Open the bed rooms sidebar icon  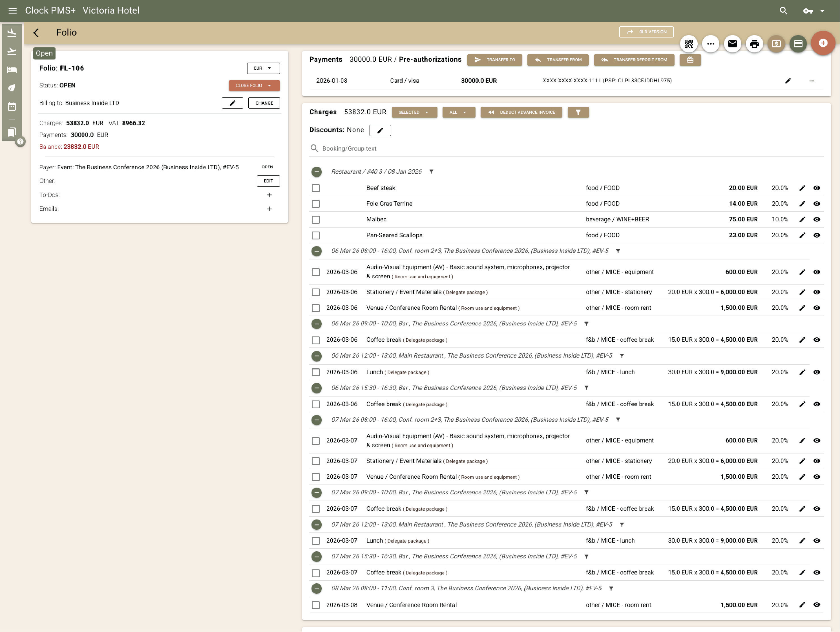(12, 70)
